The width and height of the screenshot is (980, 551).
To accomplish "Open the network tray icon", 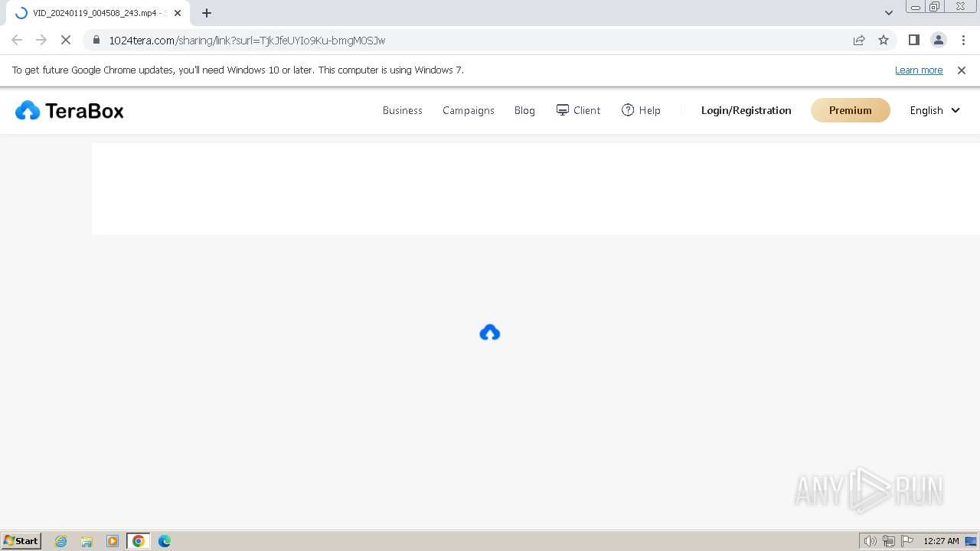I will (889, 541).
